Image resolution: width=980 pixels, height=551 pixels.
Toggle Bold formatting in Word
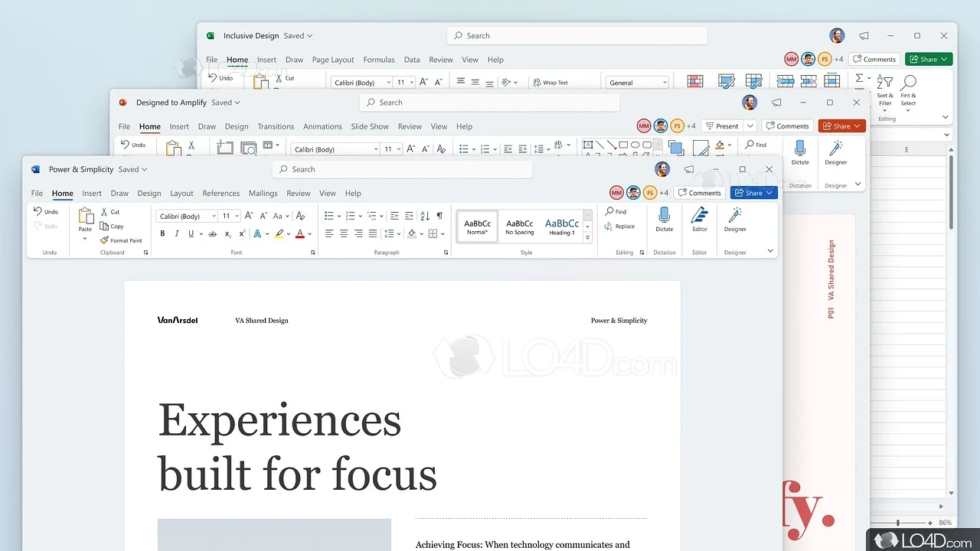162,233
